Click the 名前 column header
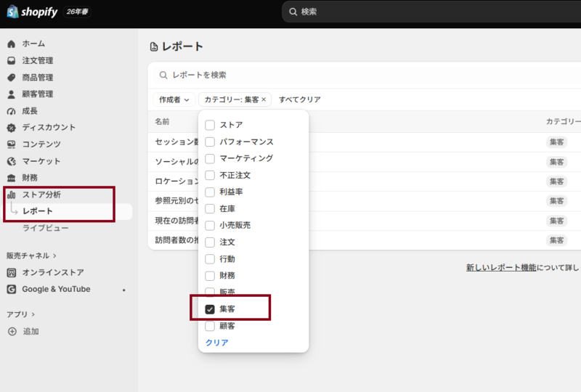581x392 pixels. [x=162, y=121]
